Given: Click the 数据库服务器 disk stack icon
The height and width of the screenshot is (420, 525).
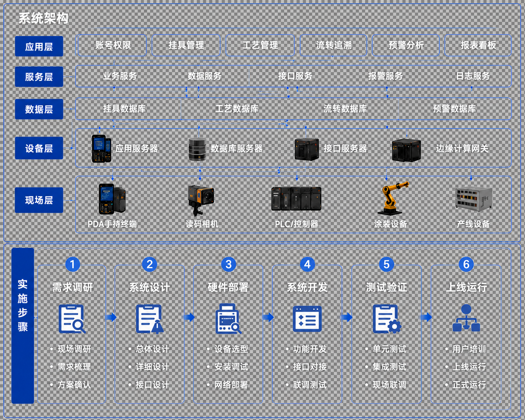Looking at the screenshot, I should pos(197,149).
